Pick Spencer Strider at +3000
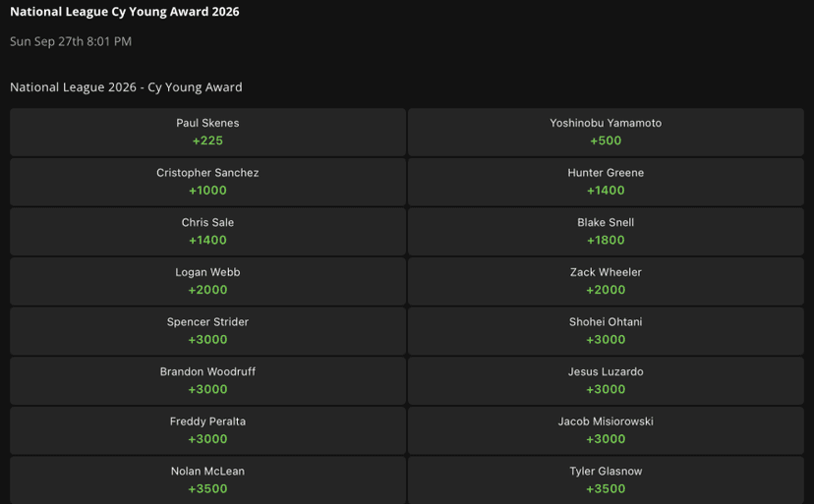Screen dimensions: 814x504 pyautogui.click(x=207, y=331)
